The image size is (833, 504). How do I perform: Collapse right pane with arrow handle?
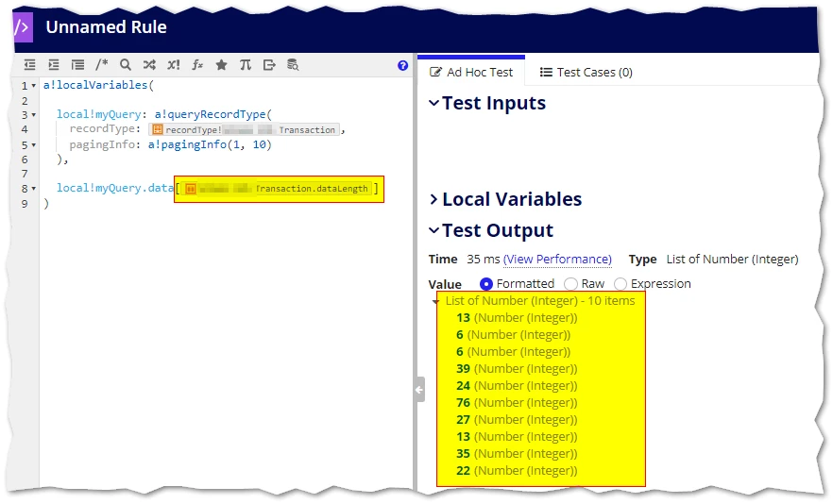click(419, 389)
